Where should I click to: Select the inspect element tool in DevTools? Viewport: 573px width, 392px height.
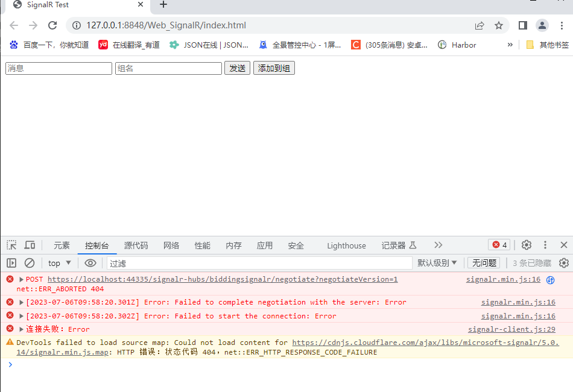(10, 245)
